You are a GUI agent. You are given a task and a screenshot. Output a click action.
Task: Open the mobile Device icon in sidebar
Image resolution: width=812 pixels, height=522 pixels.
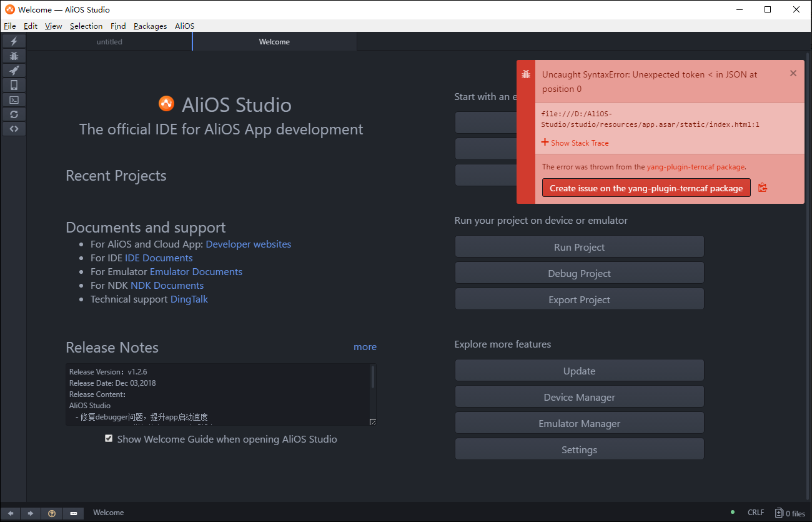point(13,84)
